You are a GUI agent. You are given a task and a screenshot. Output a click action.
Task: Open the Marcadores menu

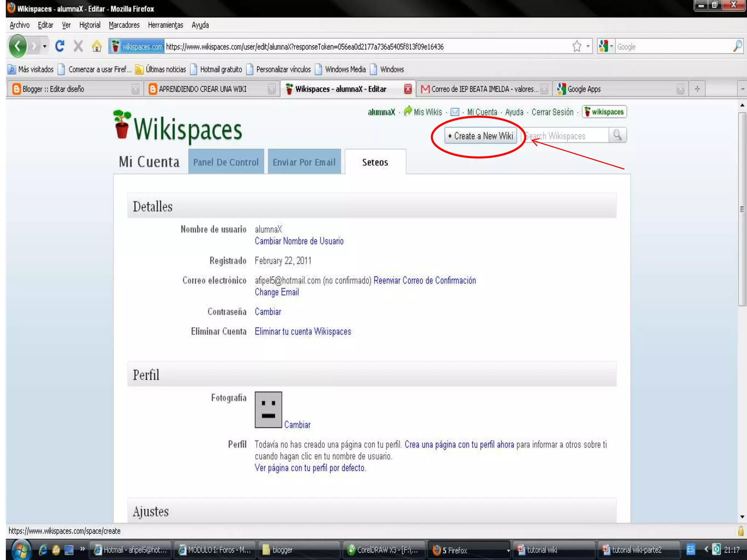point(124,25)
